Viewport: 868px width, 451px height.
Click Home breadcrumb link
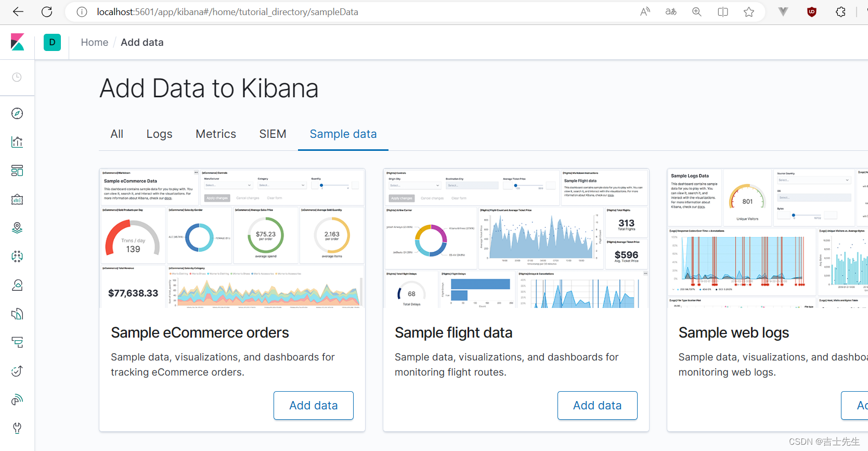coord(95,43)
